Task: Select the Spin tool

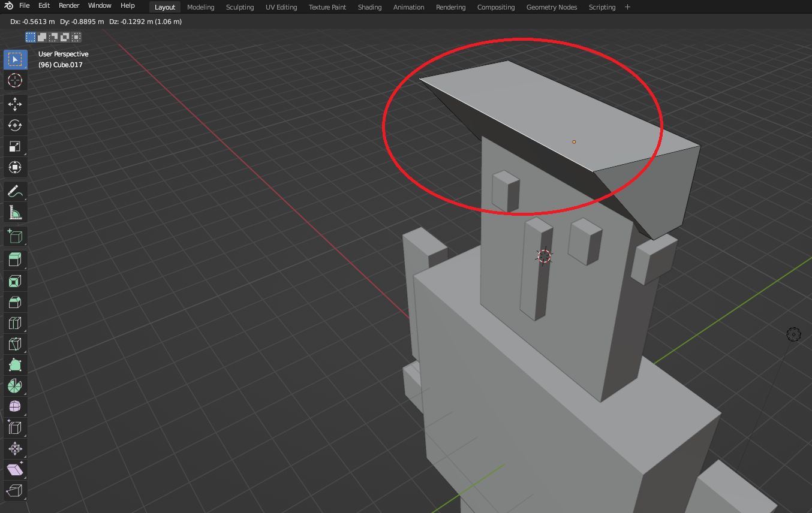Action: coord(16,386)
